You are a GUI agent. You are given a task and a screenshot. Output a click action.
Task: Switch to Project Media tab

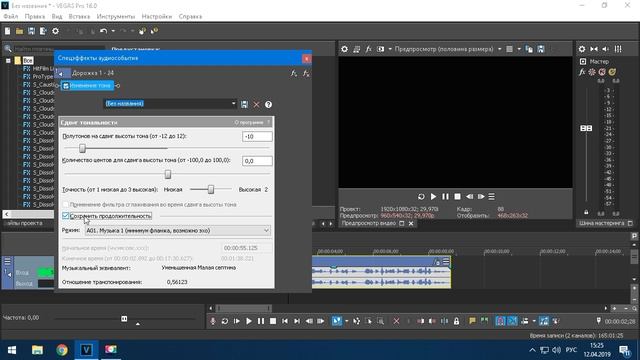pos(24,223)
